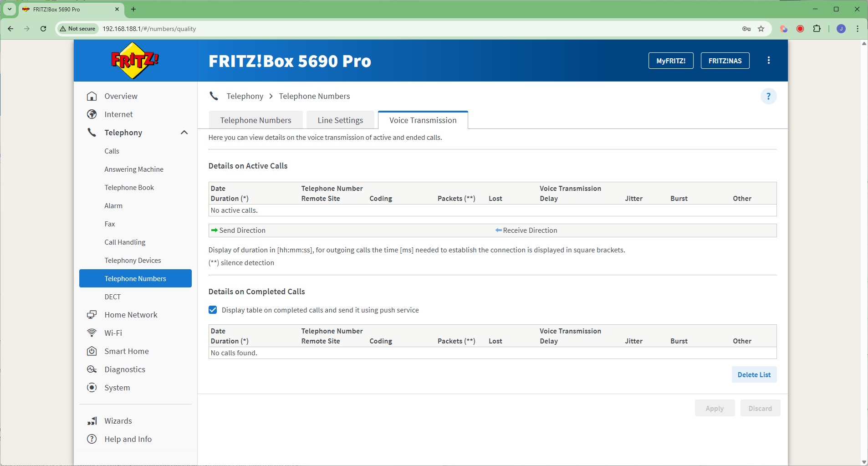Select the FRITZ!Box 5690 Pro browser tab
The image size is (868, 466).
pos(71,10)
